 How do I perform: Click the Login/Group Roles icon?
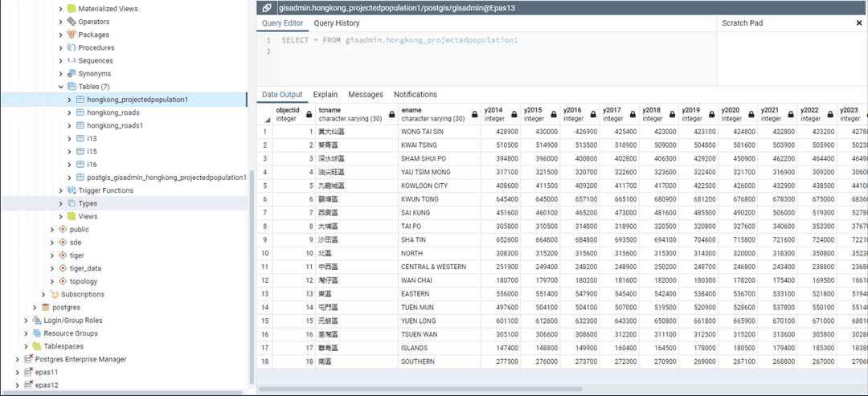[37, 320]
